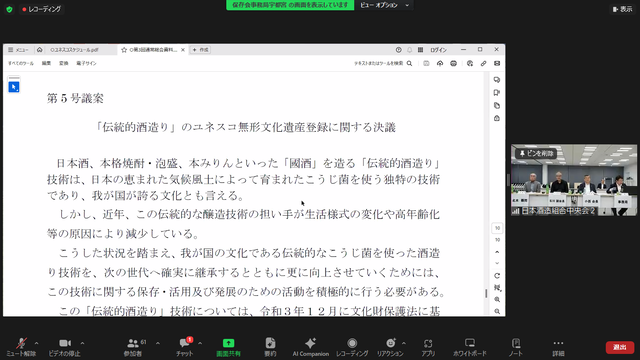Go to the next page arrow
Viewport: 640px width, 360px height.
coord(497,263)
